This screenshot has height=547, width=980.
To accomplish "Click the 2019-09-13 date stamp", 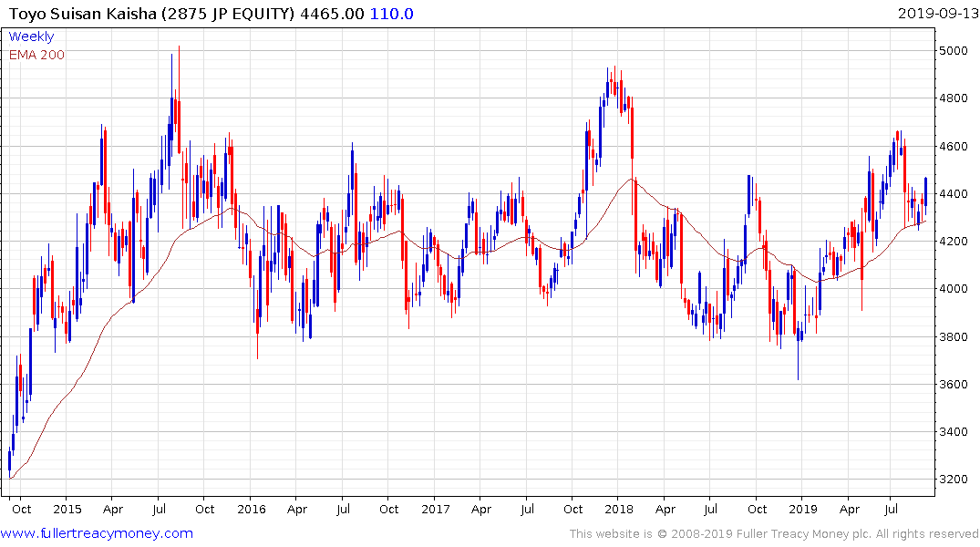I will click(937, 13).
